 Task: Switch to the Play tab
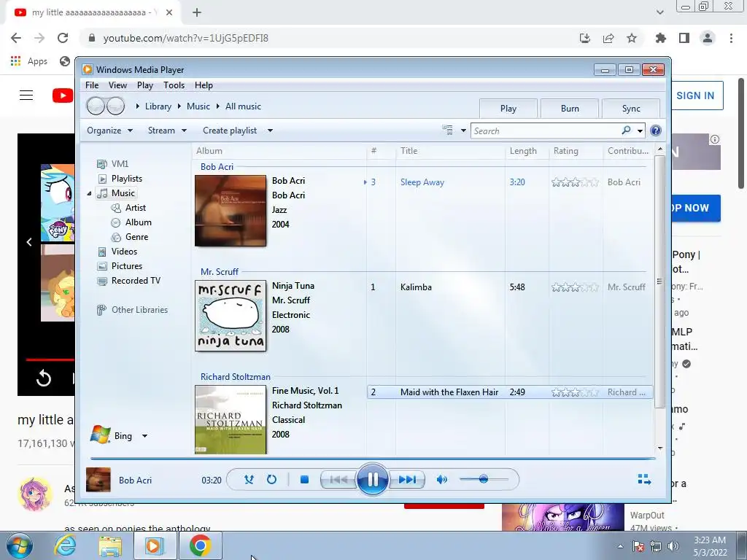click(x=508, y=109)
